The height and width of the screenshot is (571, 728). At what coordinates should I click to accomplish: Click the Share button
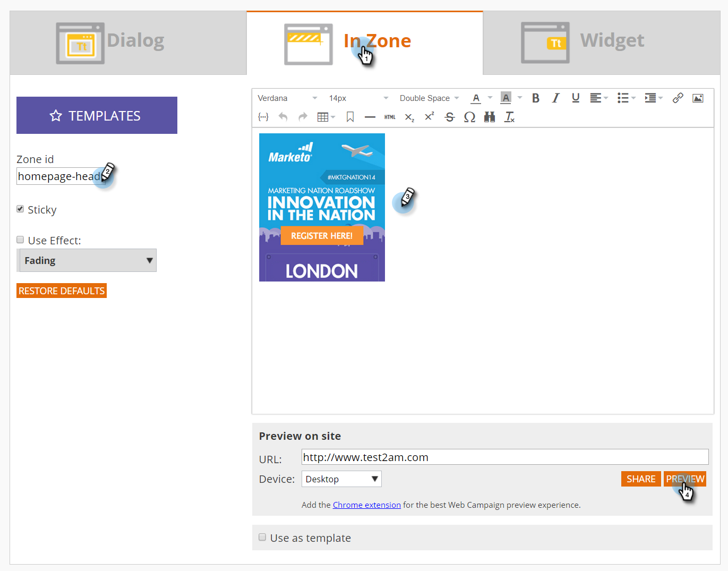641,479
